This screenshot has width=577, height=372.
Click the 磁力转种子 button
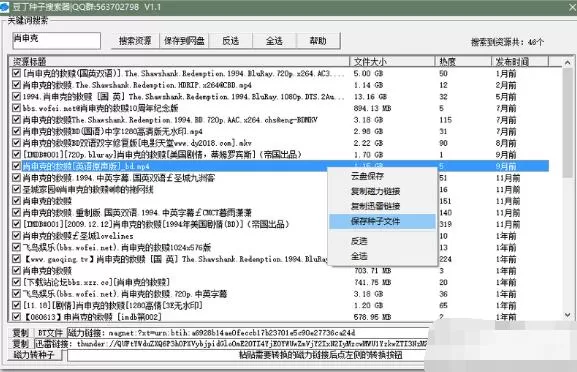tap(35, 355)
